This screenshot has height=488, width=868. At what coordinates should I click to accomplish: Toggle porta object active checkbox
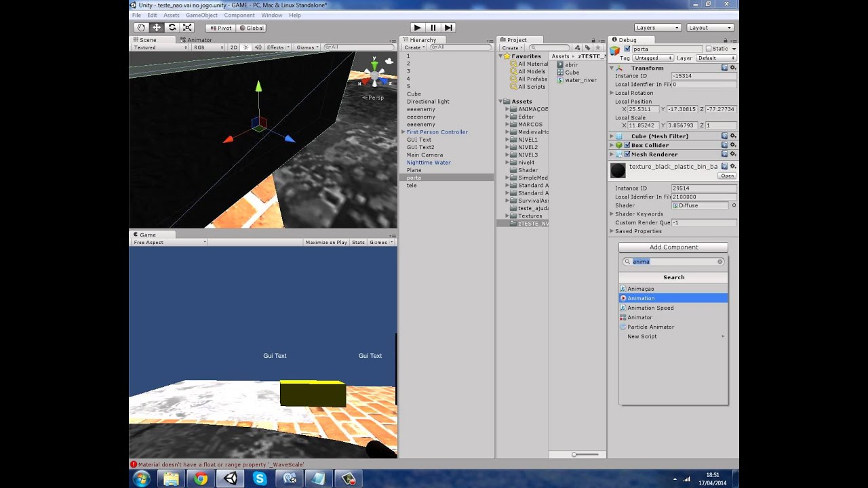[x=627, y=49]
